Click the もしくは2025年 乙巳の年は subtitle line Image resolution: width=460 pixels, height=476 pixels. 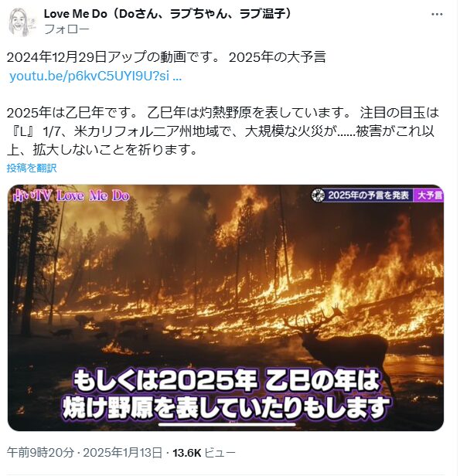tap(227, 381)
